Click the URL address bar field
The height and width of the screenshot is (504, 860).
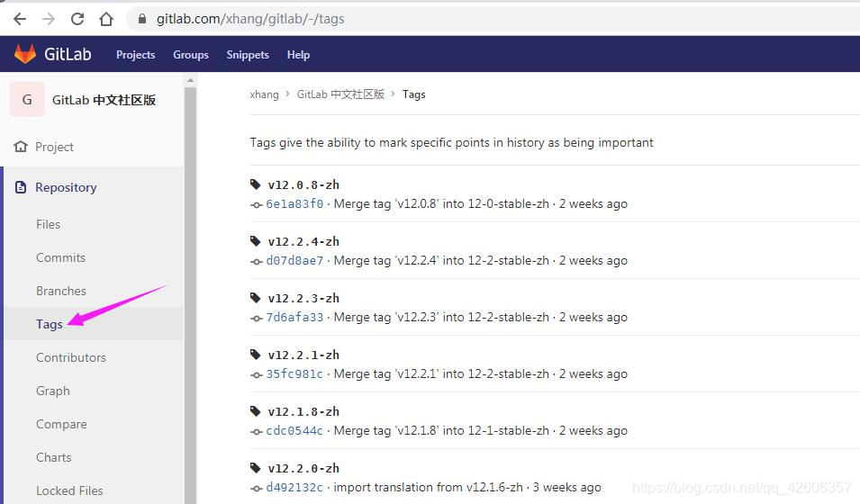coord(493,19)
